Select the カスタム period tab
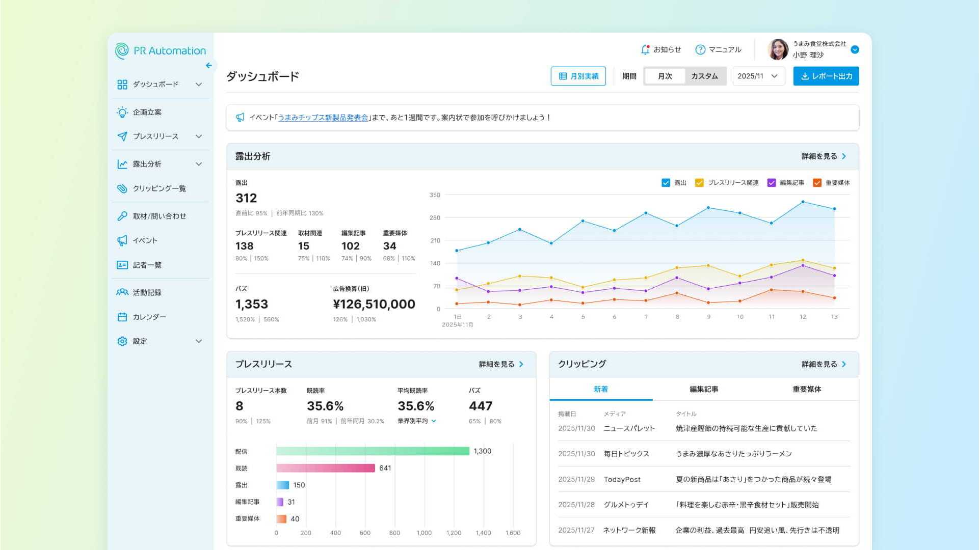This screenshot has height=550, width=980. point(704,76)
